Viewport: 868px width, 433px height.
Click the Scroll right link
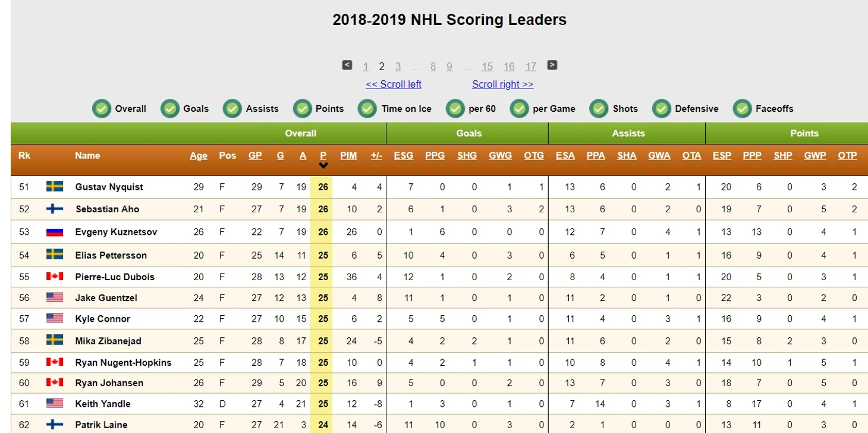click(x=502, y=84)
